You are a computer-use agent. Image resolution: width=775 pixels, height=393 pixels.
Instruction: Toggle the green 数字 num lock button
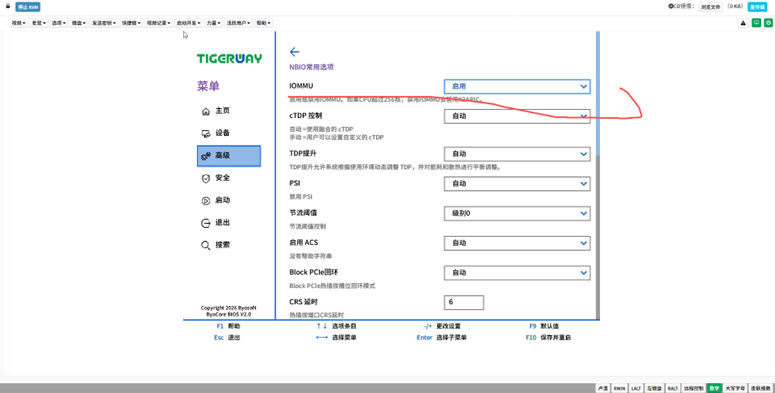coord(714,389)
